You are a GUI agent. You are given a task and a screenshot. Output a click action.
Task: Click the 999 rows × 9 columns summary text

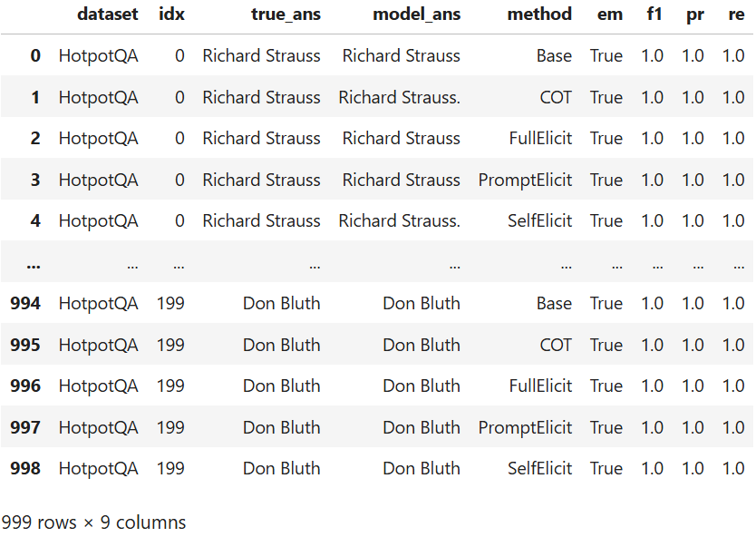pyautogui.click(x=93, y=522)
